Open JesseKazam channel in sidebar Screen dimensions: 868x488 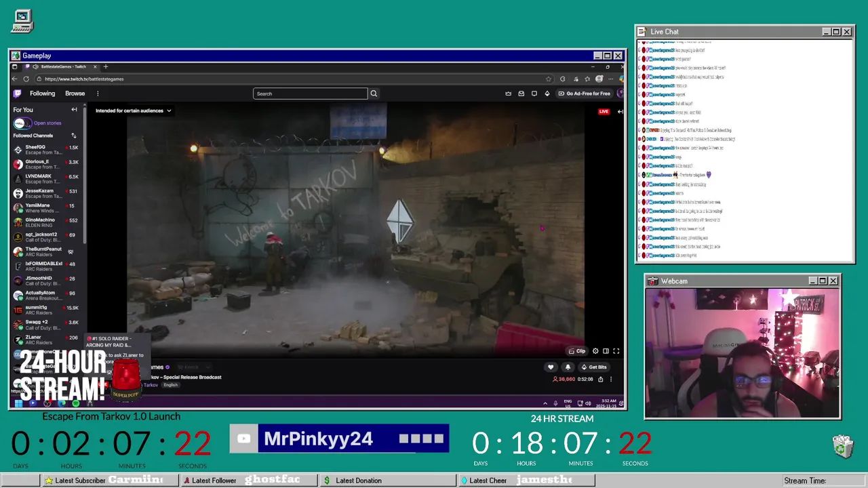click(x=46, y=193)
